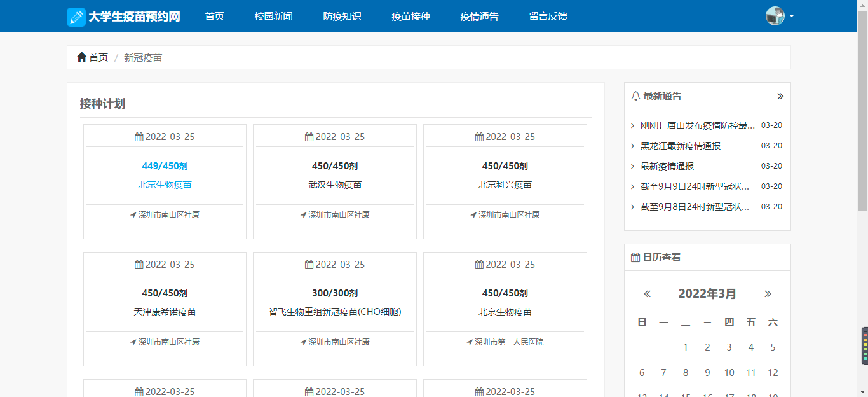Go to previous month in calendar
This screenshot has height=397, width=868.
[647, 294]
